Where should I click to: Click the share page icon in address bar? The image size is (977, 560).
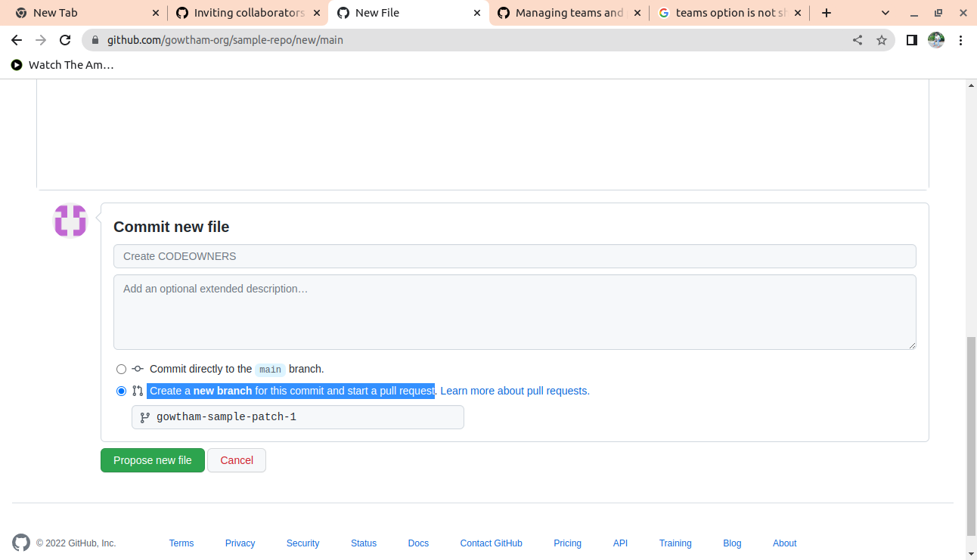point(858,40)
